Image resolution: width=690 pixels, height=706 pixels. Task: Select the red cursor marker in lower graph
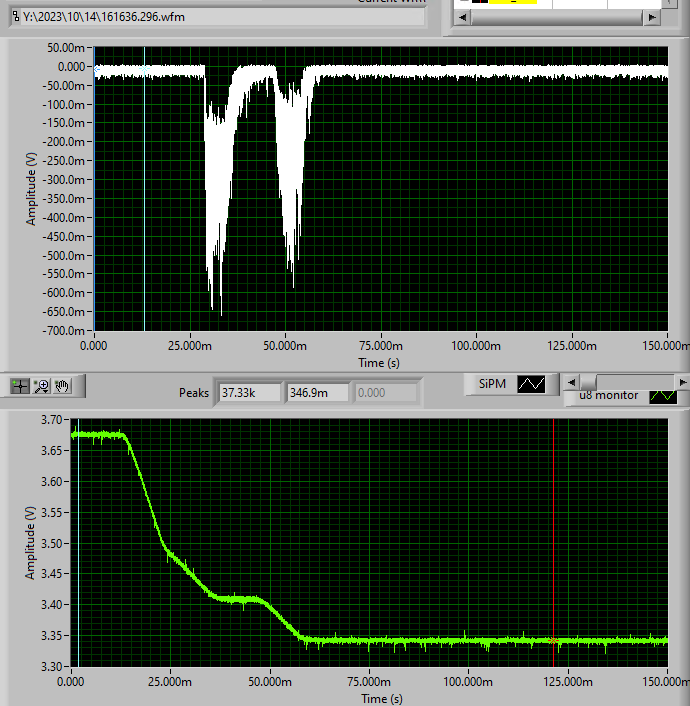(554, 640)
